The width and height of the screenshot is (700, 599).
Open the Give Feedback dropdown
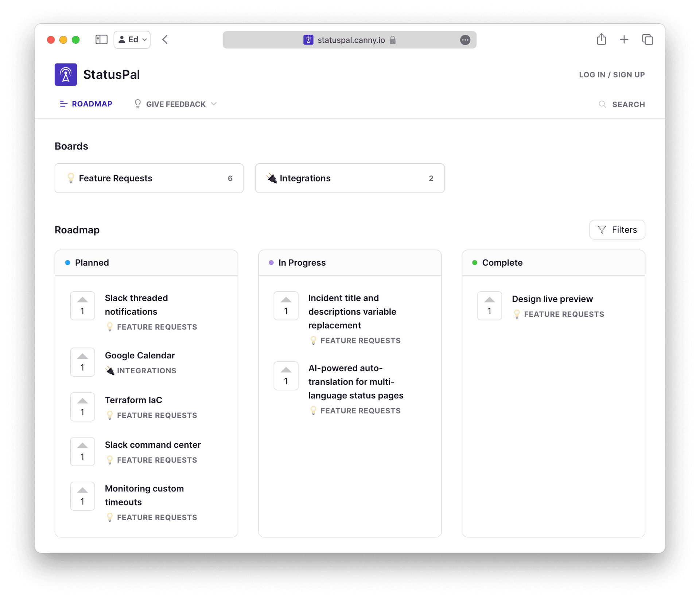point(175,104)
